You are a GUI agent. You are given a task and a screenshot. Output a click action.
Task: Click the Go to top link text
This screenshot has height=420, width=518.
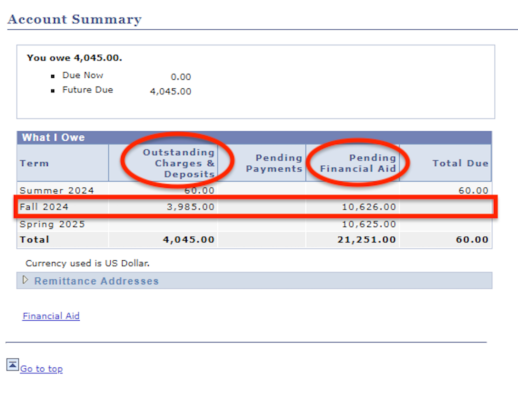tap(41, 369)
